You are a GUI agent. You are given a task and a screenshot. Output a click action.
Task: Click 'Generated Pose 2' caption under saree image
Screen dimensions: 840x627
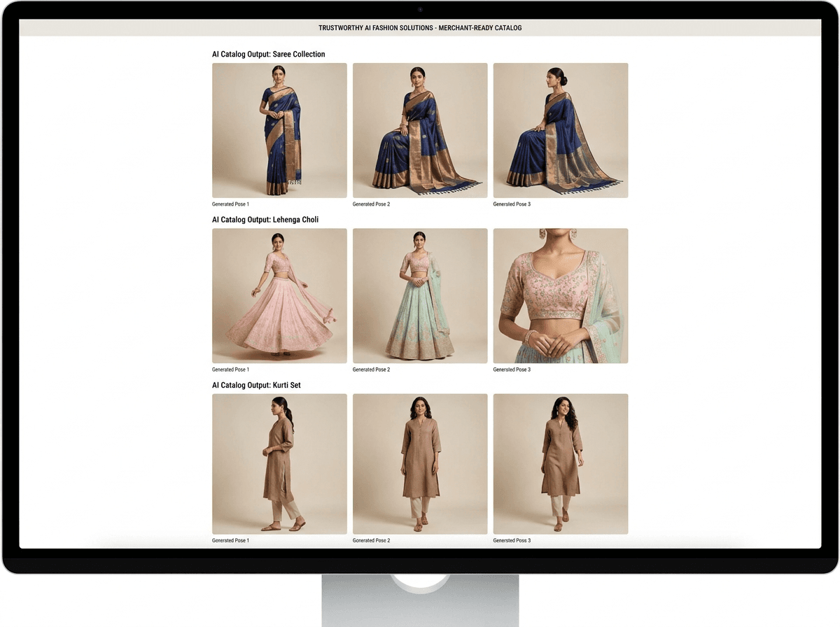372,204
